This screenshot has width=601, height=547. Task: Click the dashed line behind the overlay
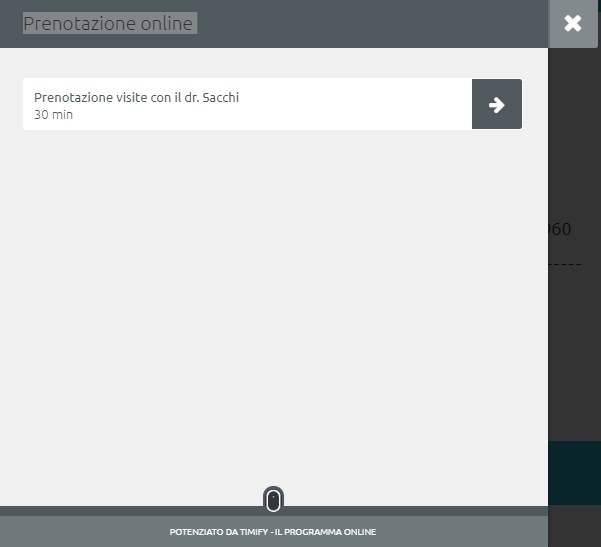tap(565, 264)
